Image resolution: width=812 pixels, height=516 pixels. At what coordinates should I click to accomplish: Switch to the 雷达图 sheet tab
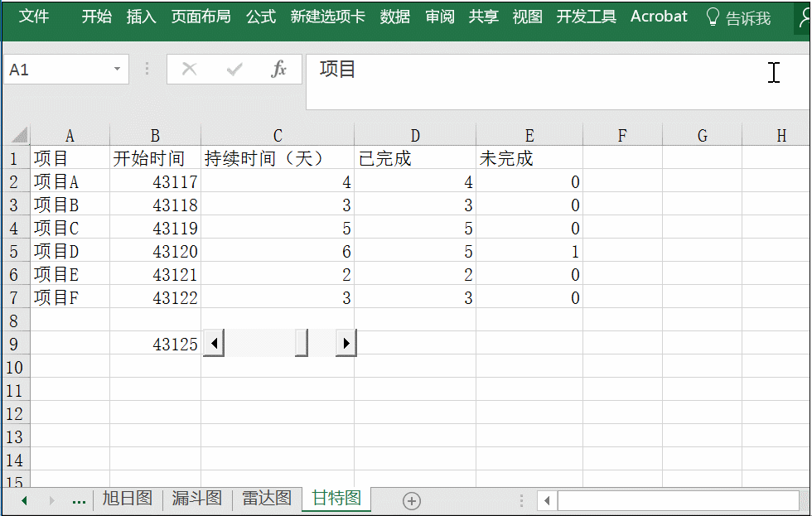[267, 499]
